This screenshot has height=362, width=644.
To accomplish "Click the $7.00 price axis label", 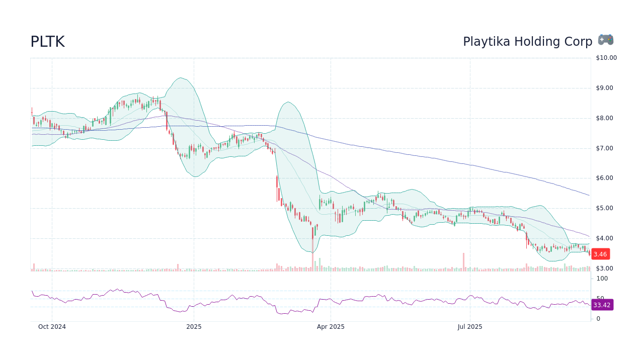I will tap(605, 148).
